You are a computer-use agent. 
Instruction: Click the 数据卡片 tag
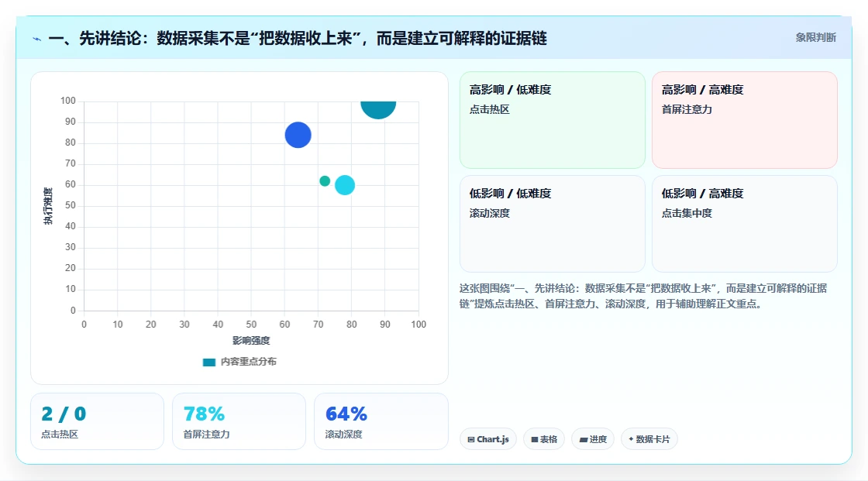pos(649,439)
